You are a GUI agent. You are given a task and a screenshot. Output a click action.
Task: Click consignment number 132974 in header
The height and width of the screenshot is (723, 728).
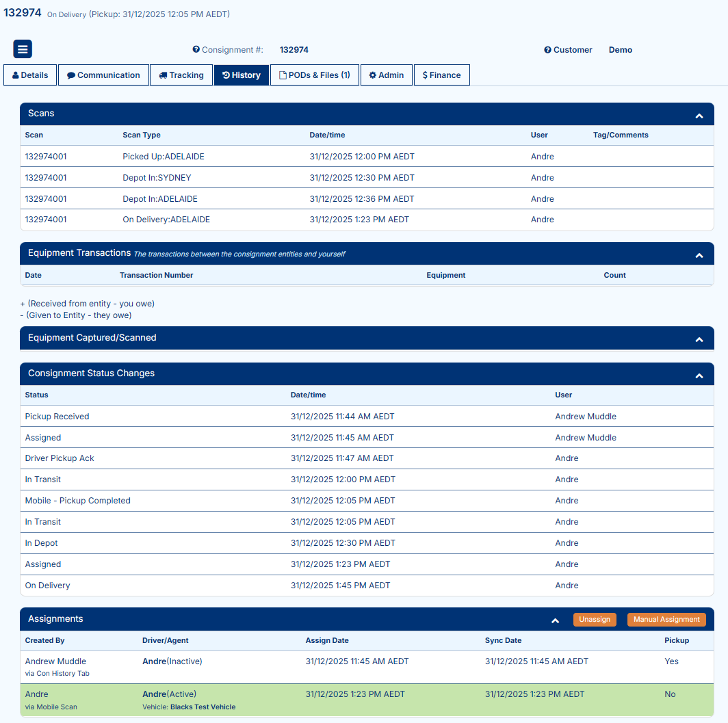23,13
